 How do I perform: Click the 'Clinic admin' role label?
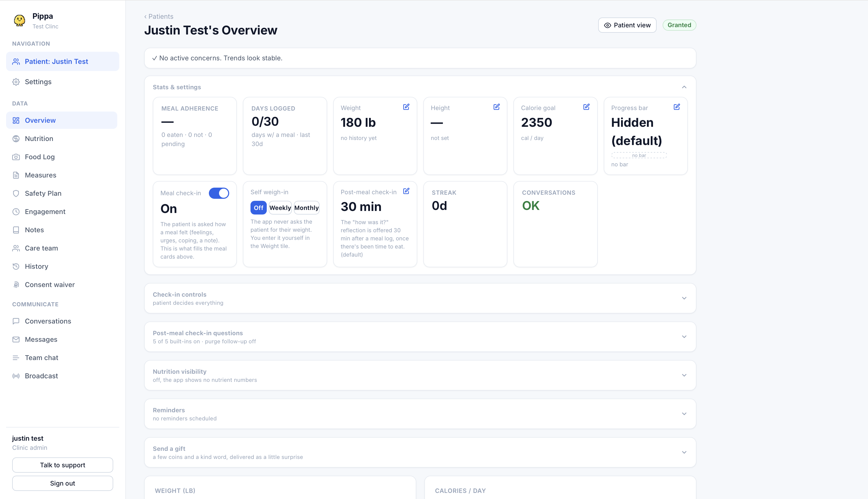(x=30, y=448)
